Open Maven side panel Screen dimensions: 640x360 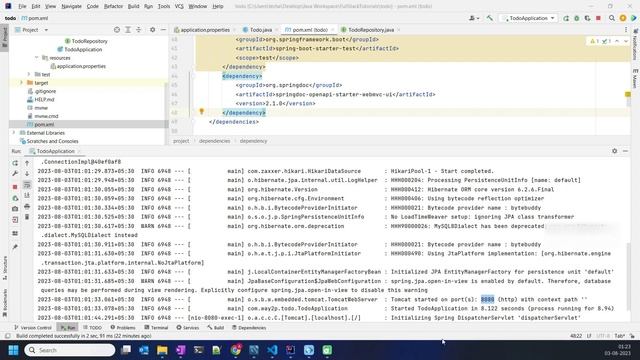coord(635,78)
